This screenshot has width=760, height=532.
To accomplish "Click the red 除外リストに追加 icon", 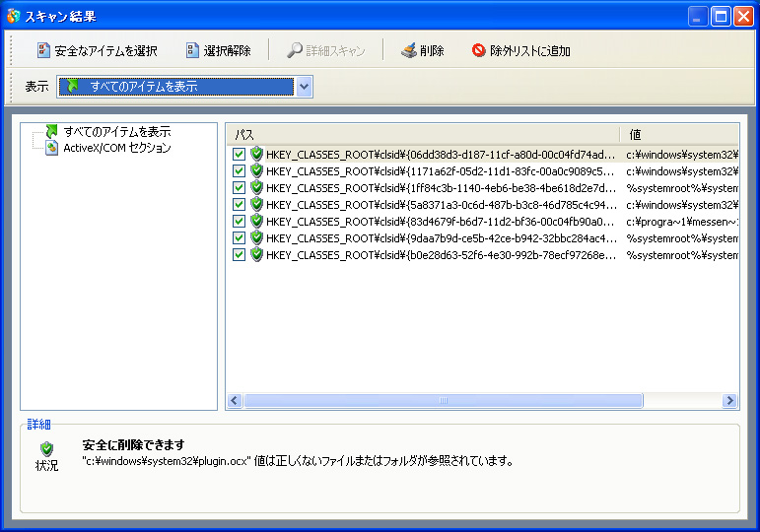I will (478, 50).
